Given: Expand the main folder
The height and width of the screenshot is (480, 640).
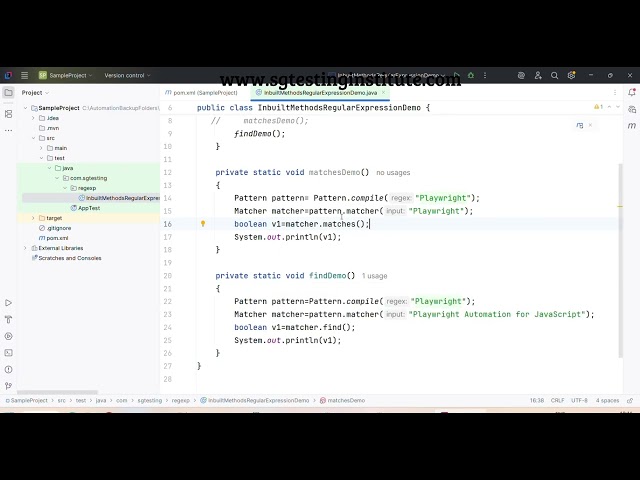Looking at the screenshot, I should [x=41, y=148].
